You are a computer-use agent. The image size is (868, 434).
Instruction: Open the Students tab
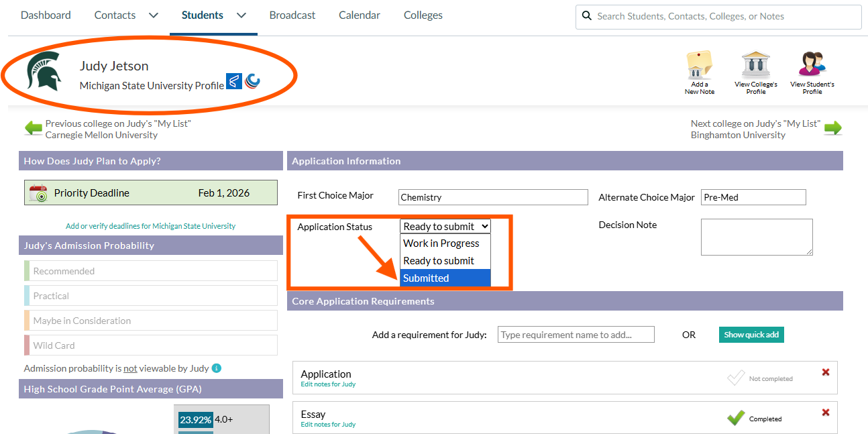coord(203,15)
